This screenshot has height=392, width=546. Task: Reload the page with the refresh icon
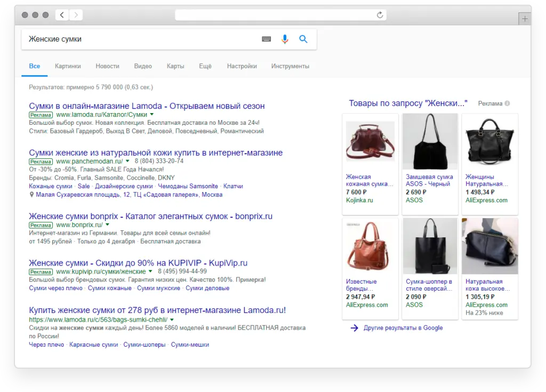(x=380, y=15)
